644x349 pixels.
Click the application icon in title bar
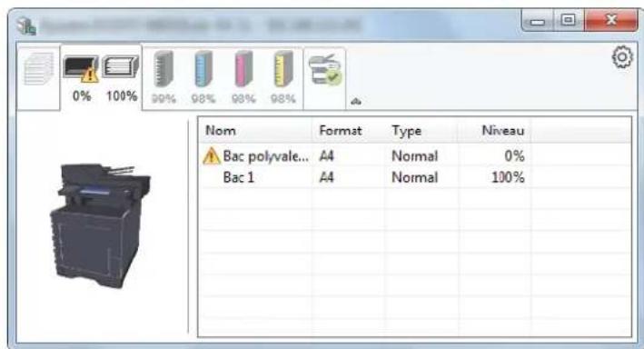(x=26, y=25)
